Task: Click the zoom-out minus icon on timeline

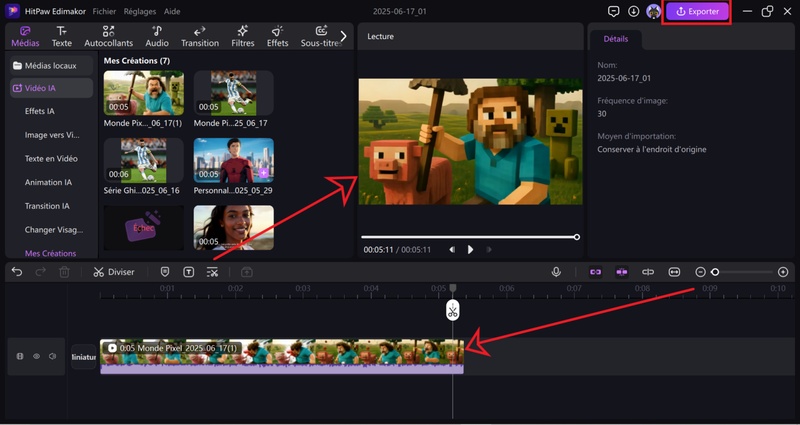Action: pyautogui.click(x=700, y=272)
